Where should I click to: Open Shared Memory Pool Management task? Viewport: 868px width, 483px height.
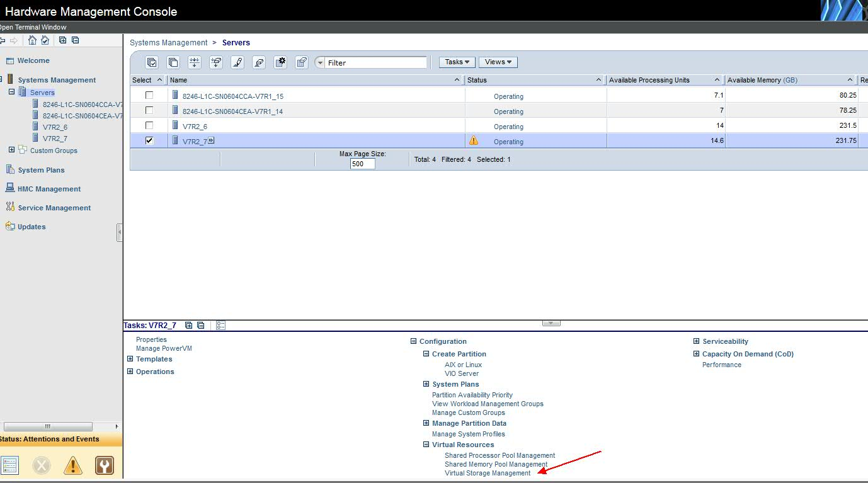click(x=496, y=464)
